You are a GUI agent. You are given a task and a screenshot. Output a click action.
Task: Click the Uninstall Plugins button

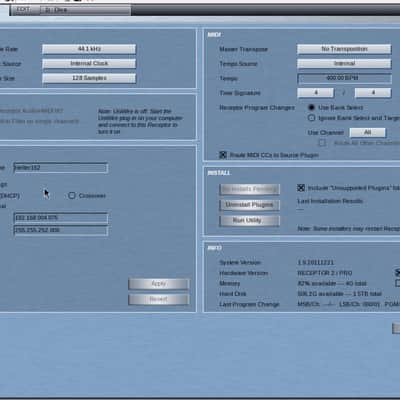point(249,205)
